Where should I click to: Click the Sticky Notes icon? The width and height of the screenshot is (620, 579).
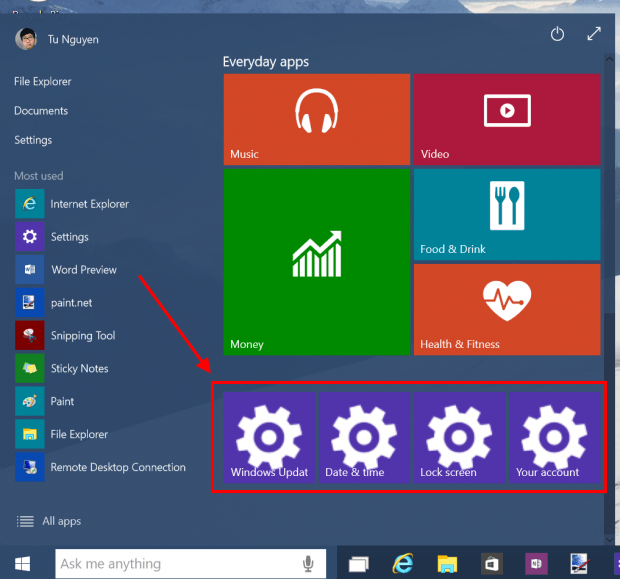[30, 368]
